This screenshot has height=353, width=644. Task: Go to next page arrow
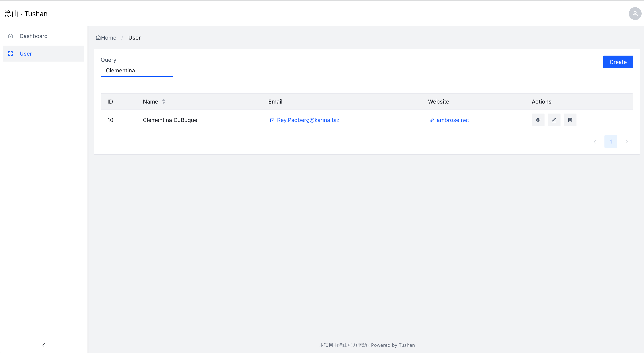[x=627, y=142]
